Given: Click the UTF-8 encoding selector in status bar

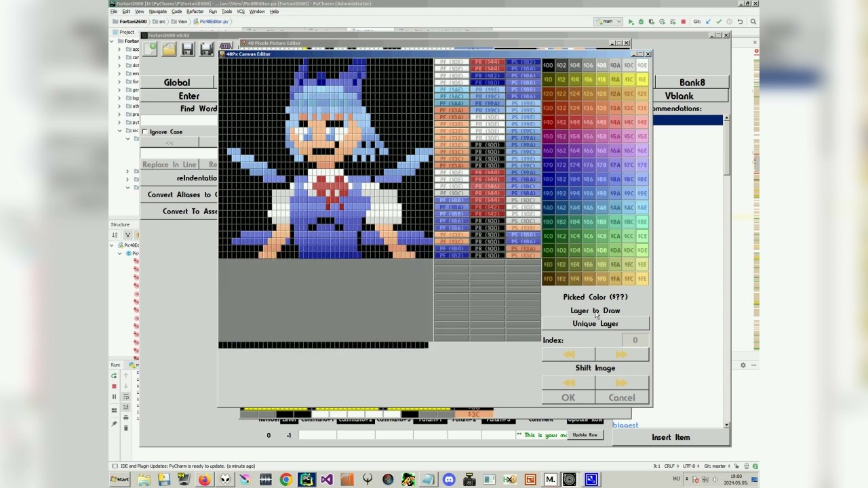Looking at the screenshot, I should [x=690, y=466].
